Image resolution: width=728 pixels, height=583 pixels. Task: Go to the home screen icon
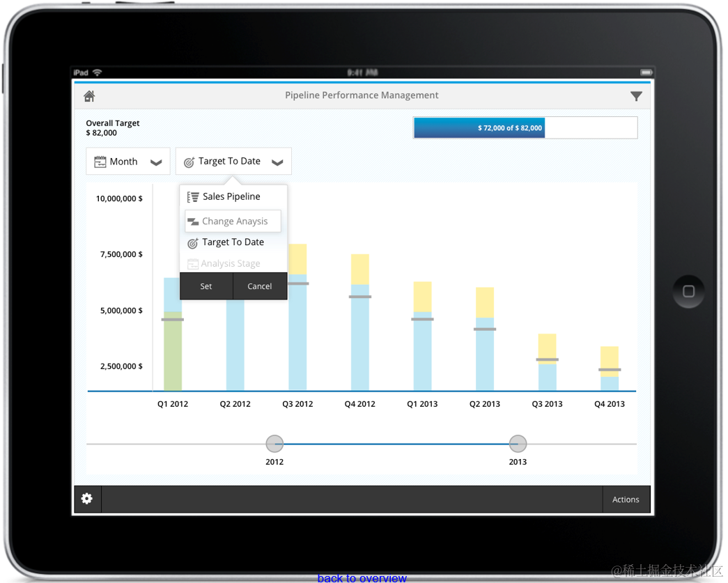pyautogui.click(x=89, y=95)
